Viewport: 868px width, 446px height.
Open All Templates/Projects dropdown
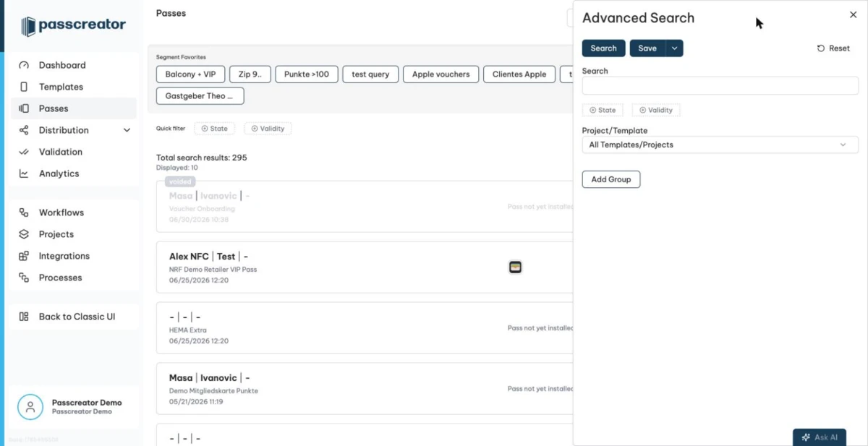[x=720, y=145]
